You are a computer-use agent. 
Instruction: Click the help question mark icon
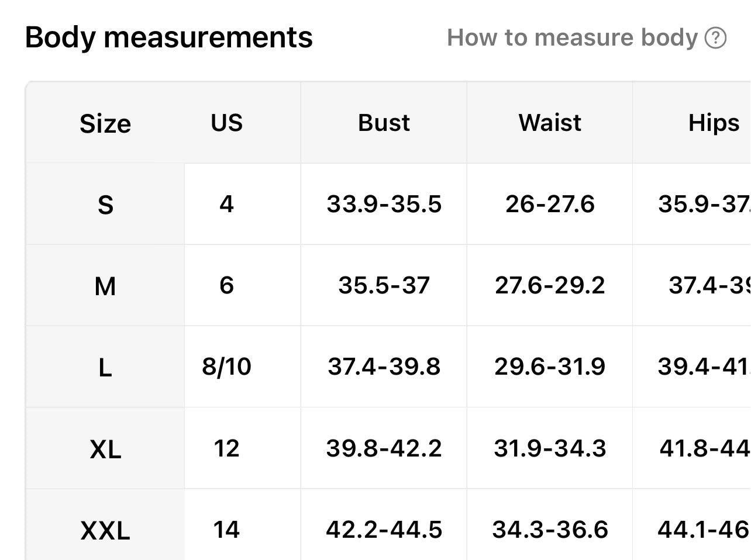click(x=715, y=38)
